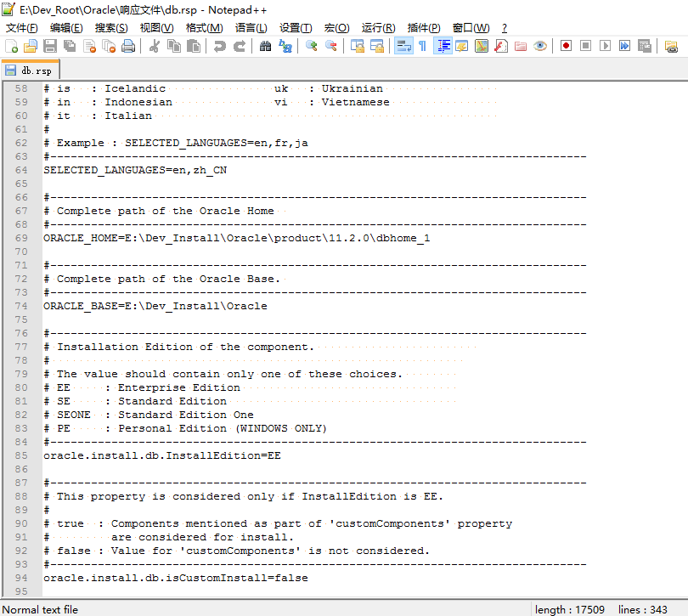Toggle word wrap in the toolbar

[403, 46]
